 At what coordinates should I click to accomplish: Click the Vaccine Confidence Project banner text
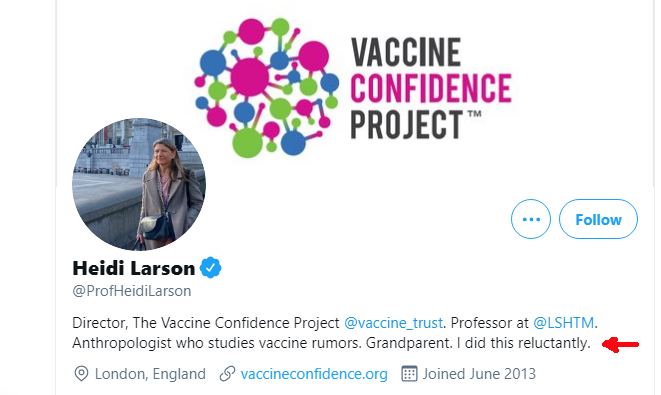(431, 88)
